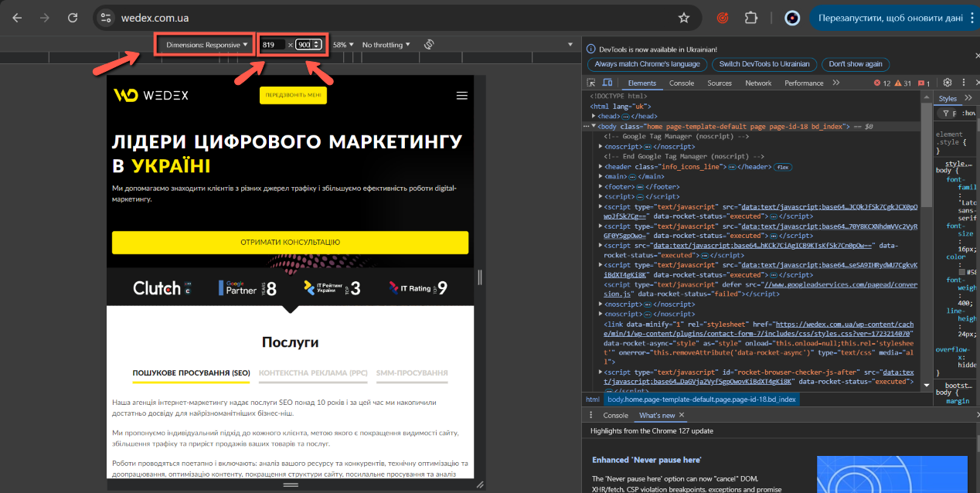Activate the inspect element picker tool
The image size is (980, 493).
click(x=591, y=83)
